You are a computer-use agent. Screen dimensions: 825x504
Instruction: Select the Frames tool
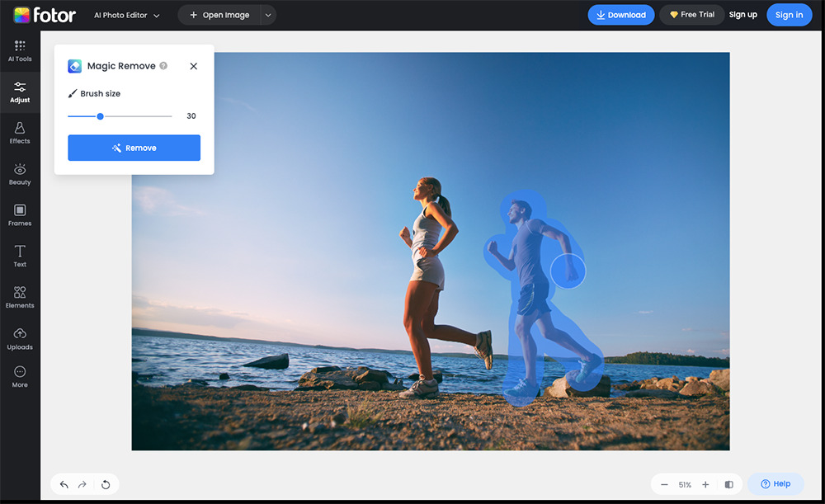pyautogui.click(x=19, y=214)
